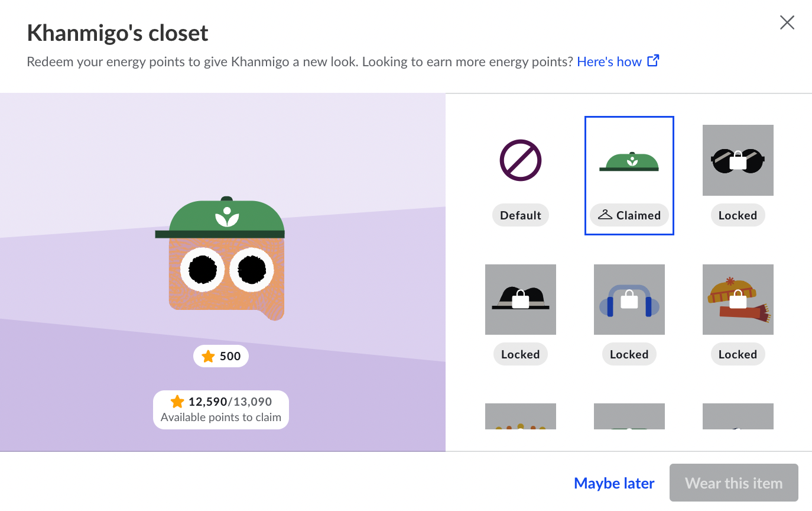Click the Wear this item button

pos(734,483)
